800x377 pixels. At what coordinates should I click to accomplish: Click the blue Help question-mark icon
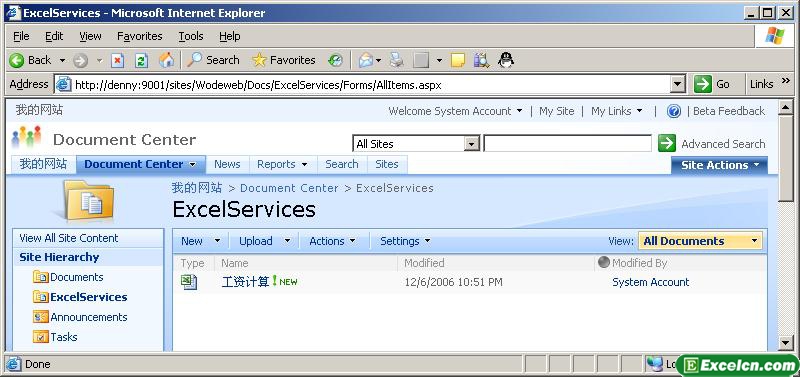tap(673, 111)
